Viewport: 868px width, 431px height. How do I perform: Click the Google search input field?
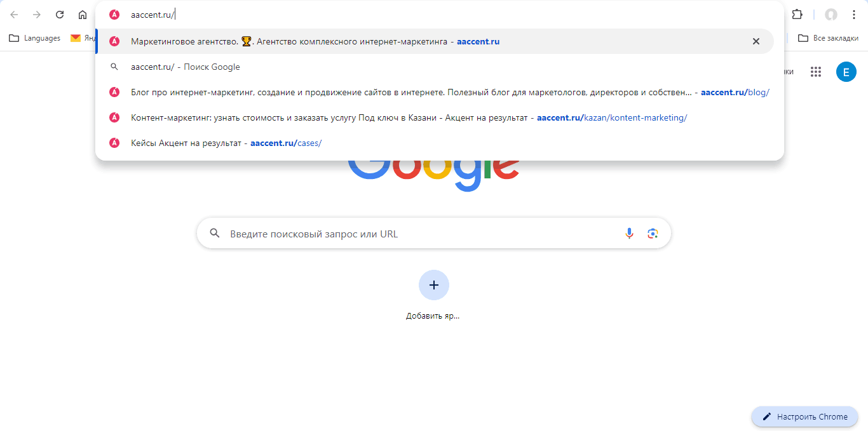coord(434,234)
